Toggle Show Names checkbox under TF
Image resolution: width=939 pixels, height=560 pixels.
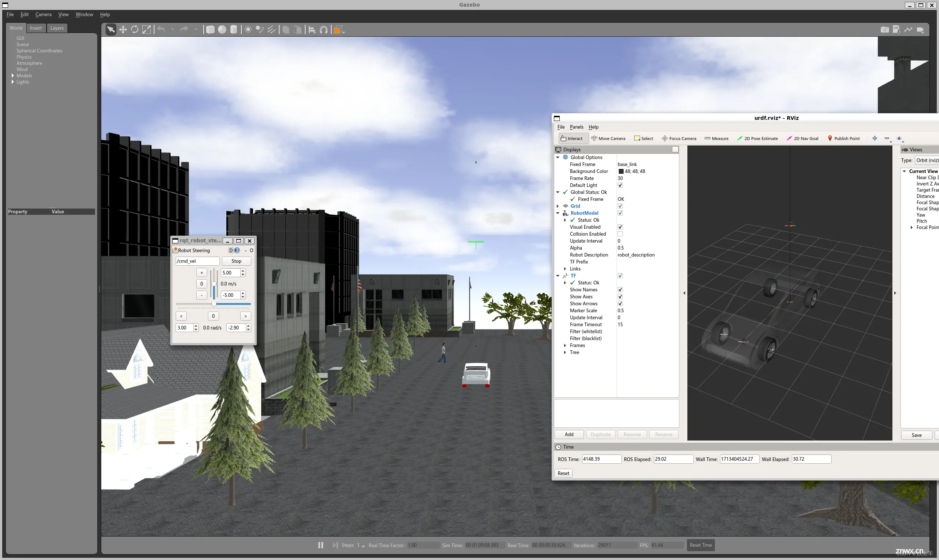click(x=620, y=289)
